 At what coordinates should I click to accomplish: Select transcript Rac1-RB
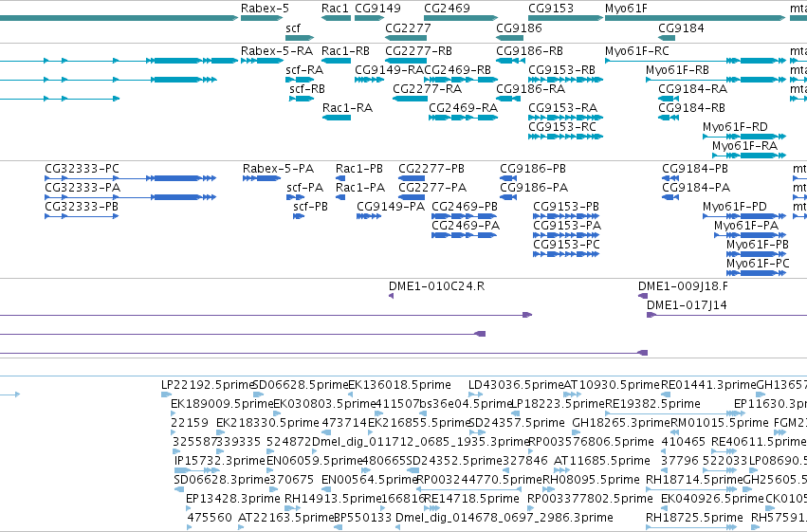click(x=346, y=51)
